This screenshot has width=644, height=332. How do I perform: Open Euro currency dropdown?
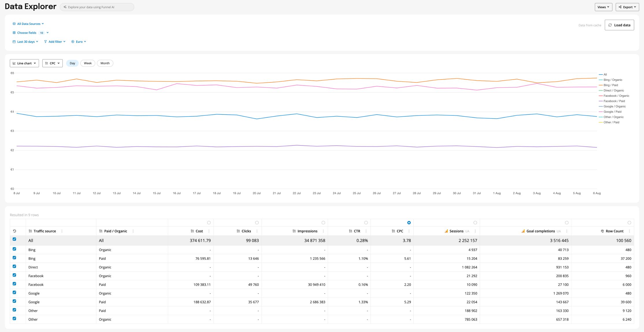pyautogui.click(x=79, y=42)
